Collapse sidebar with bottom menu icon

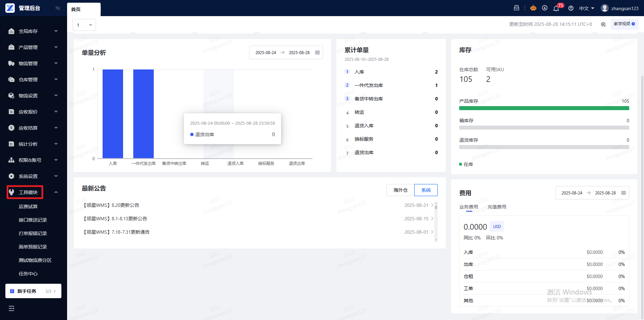(11, 308)
